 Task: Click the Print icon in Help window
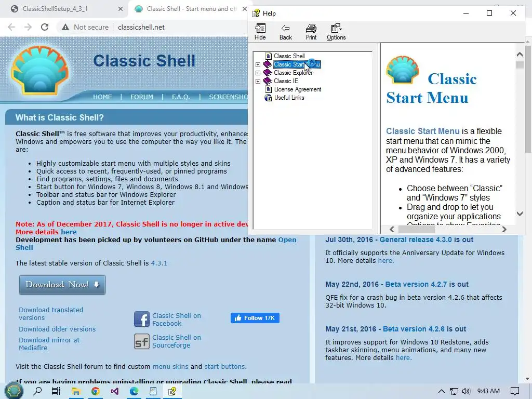(x=311, y=32)
